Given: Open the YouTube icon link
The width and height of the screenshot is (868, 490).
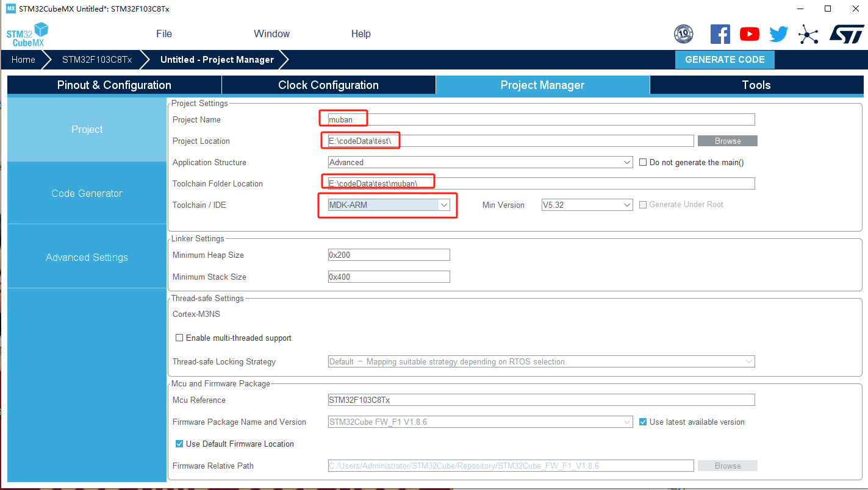Looking at the screenshot, I should point(749,34).
